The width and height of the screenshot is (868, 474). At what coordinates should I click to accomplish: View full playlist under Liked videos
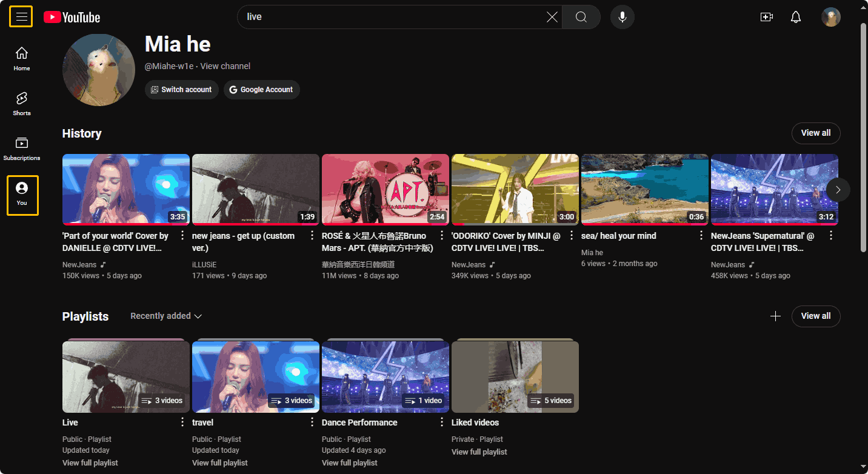tap(479, 452)
